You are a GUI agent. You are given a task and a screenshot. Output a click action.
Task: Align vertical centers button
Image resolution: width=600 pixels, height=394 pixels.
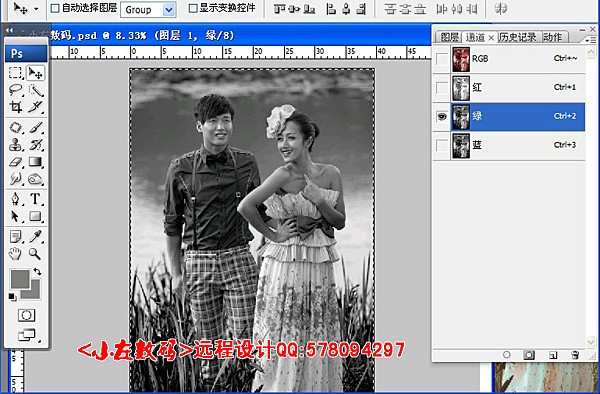(294, 9)
